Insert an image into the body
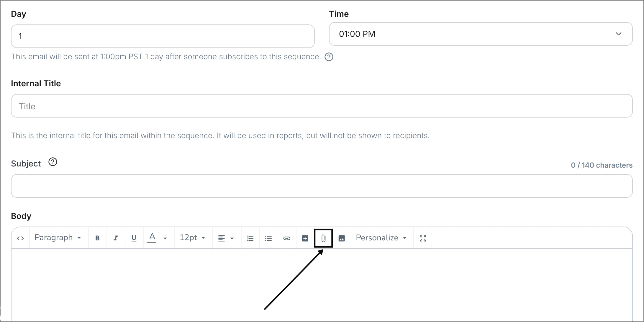Image resolution: width=644 pixels, height=322 pixels. (x=342, y=238)
